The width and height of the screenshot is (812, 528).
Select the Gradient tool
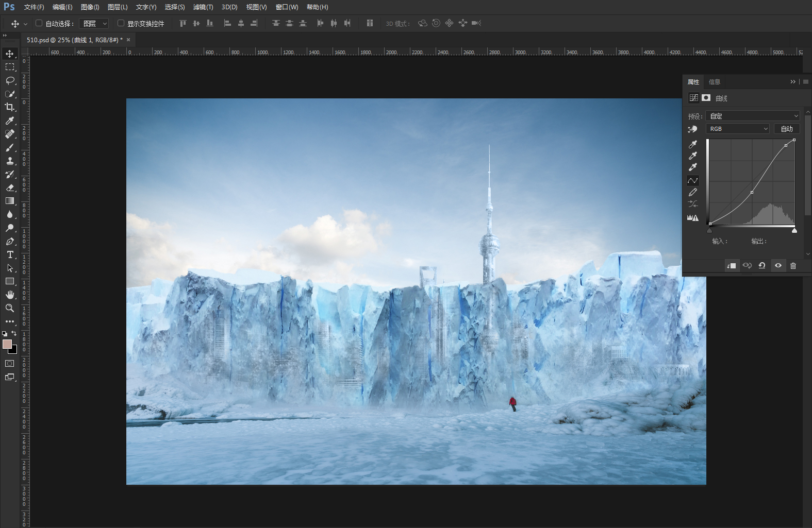(x=10, y=201)
